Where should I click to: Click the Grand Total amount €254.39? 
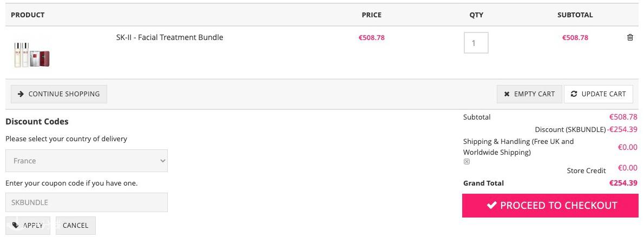click(623, 183)
